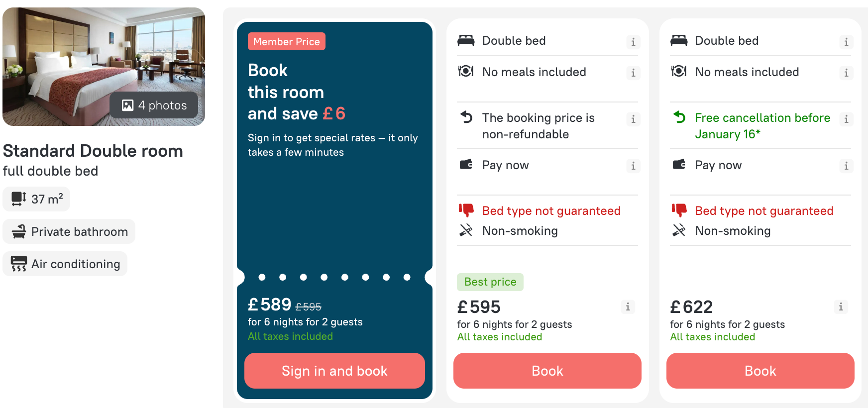Screen dimensions: 868x408
Task: Click Sign in and book button
Action: tap(334, 371)
